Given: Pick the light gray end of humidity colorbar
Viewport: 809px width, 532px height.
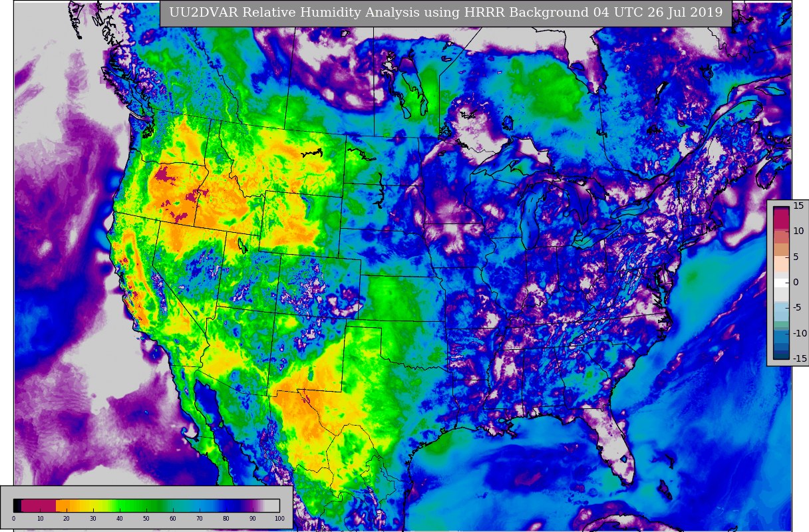Looking at the screenshot, I should pos(271,505).
